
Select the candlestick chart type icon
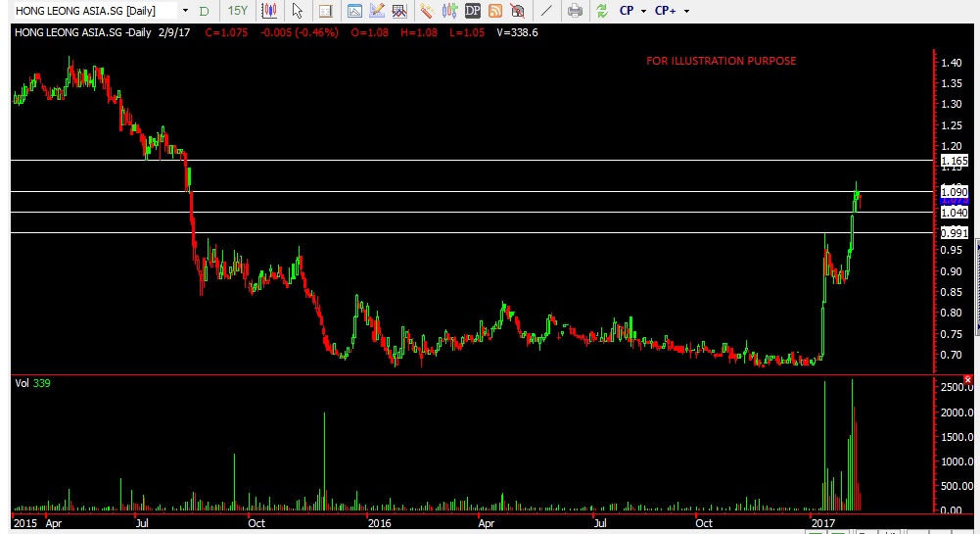(x=269, y=11)
